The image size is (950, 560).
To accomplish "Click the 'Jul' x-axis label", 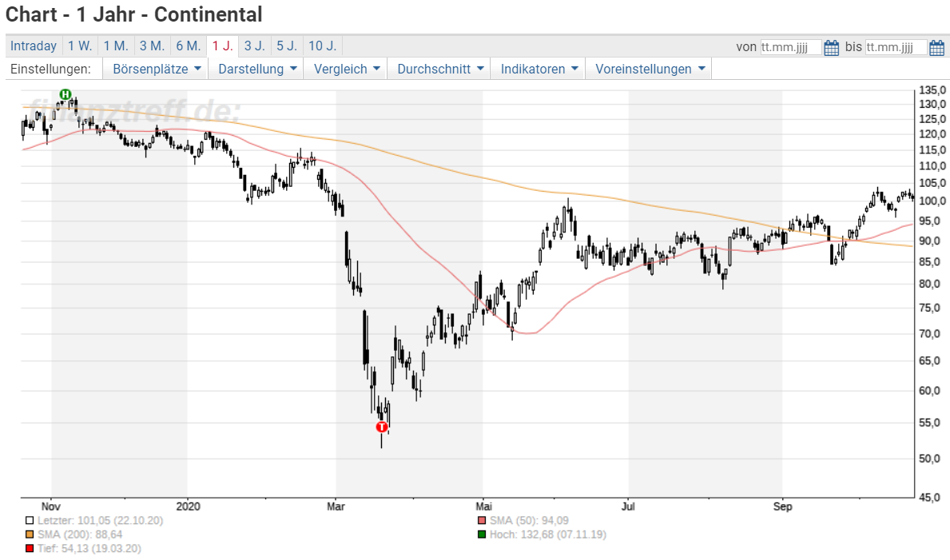I will (628, 506).
